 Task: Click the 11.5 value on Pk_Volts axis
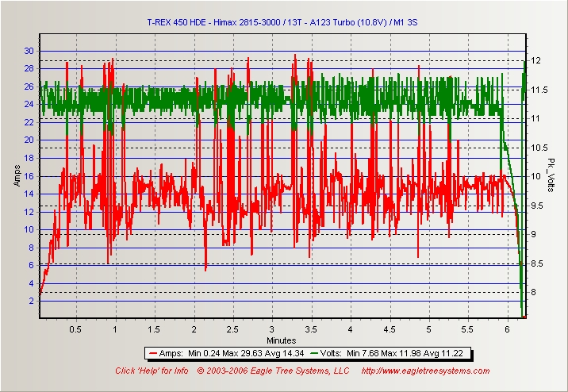[x=539, y=90]
